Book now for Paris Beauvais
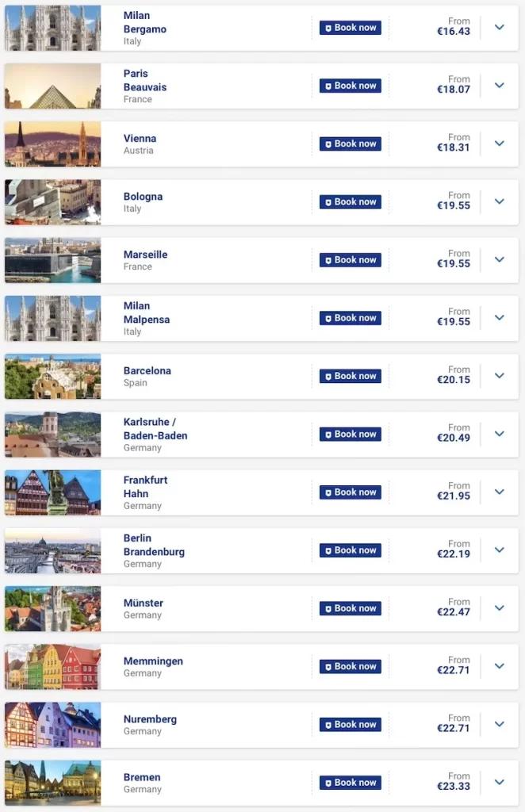The width and height of the screenshot is (525, 812). (351, 86)
